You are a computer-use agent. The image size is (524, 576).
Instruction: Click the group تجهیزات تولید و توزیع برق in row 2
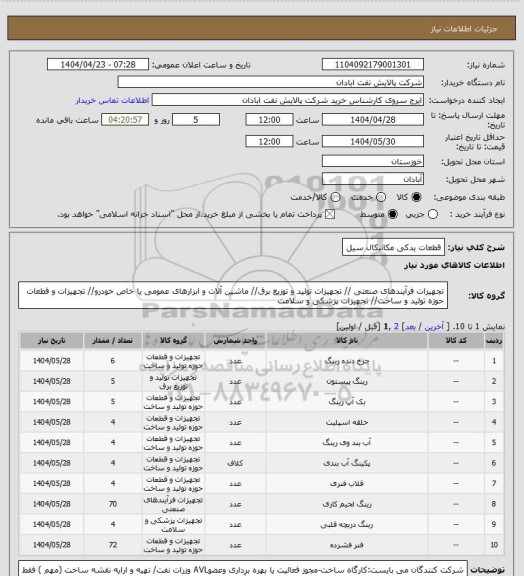click(x=173, y=382)
